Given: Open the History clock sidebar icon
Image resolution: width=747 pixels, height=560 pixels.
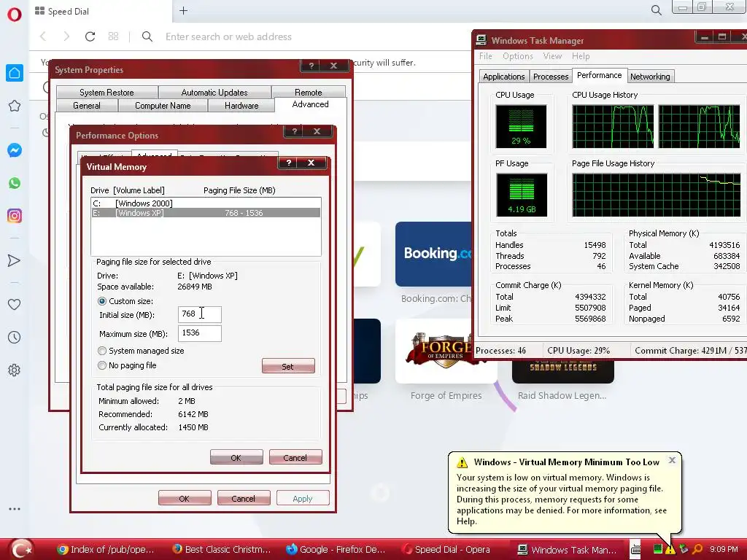Looking at the screenshot, I should point(15,337).
